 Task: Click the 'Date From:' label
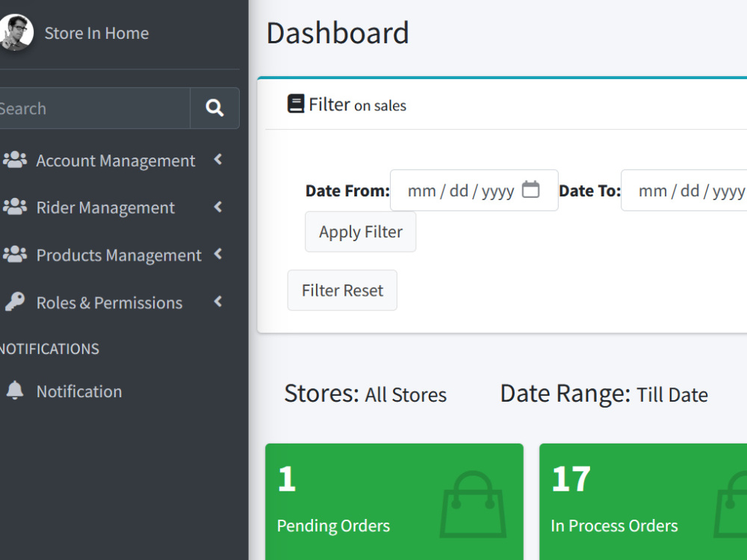pyautogui.click(x=347, y=191)
